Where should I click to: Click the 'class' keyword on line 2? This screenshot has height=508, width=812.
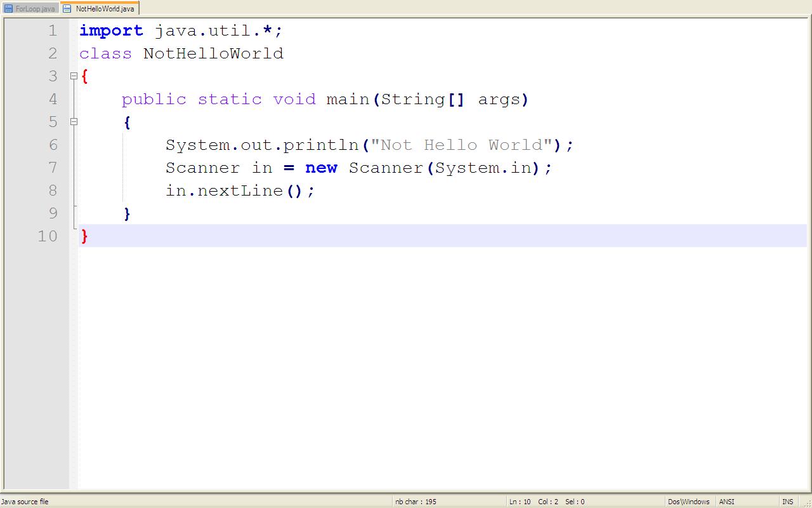click(105, 53)
